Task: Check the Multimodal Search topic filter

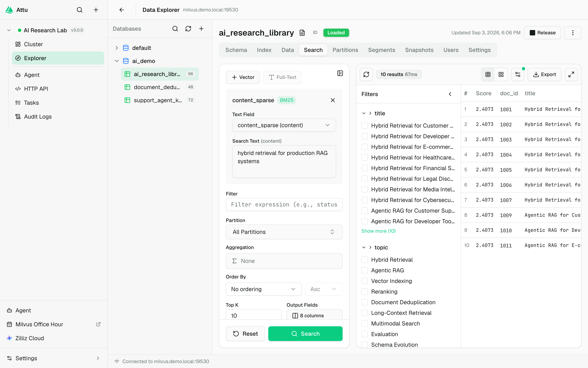Action: 364,323
